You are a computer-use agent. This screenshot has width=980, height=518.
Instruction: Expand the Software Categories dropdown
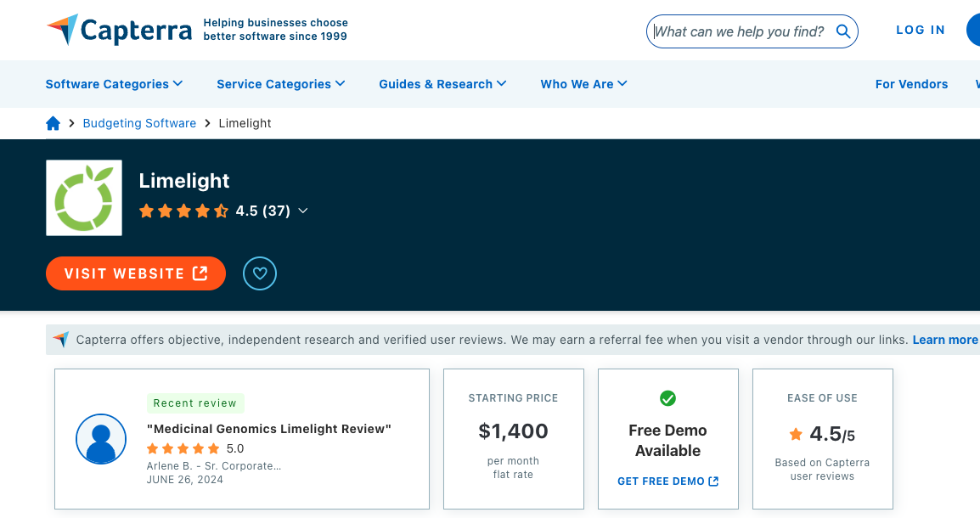coord(114,84)
